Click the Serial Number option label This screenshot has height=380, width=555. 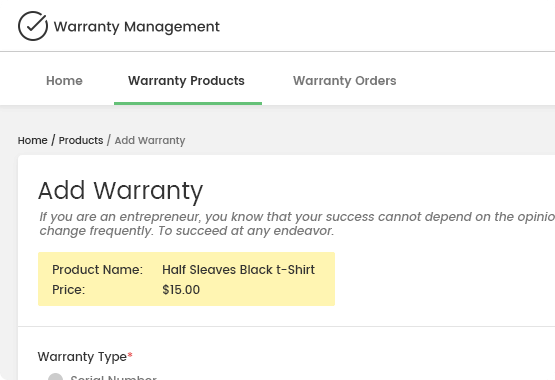coord(114,377)
